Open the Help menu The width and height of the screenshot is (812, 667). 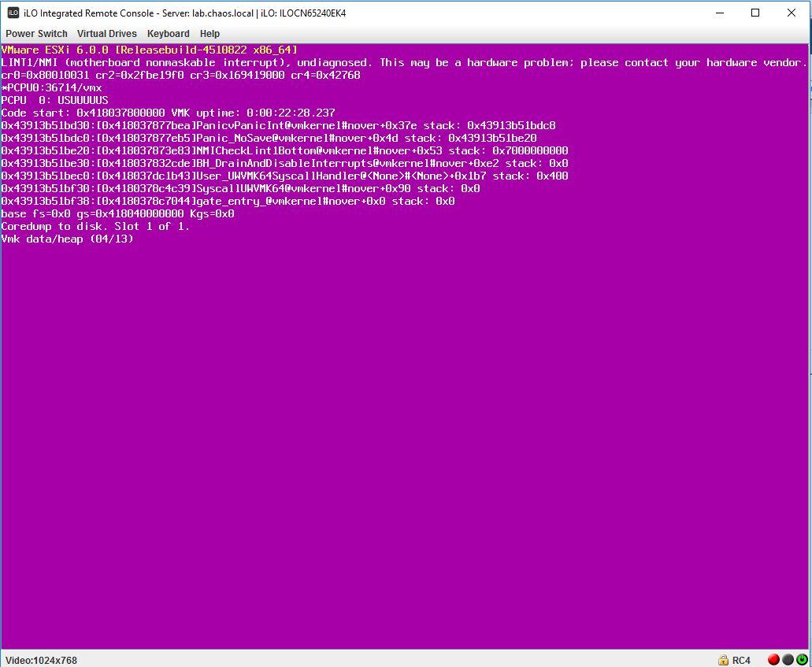(x=209, y=34)
